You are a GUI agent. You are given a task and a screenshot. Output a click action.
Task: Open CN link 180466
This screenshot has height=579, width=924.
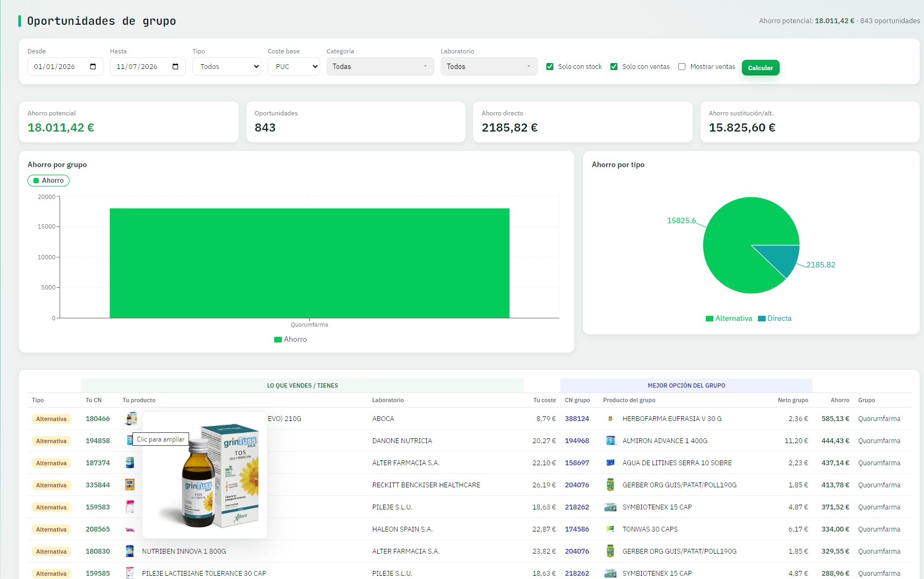click(98, 419)
